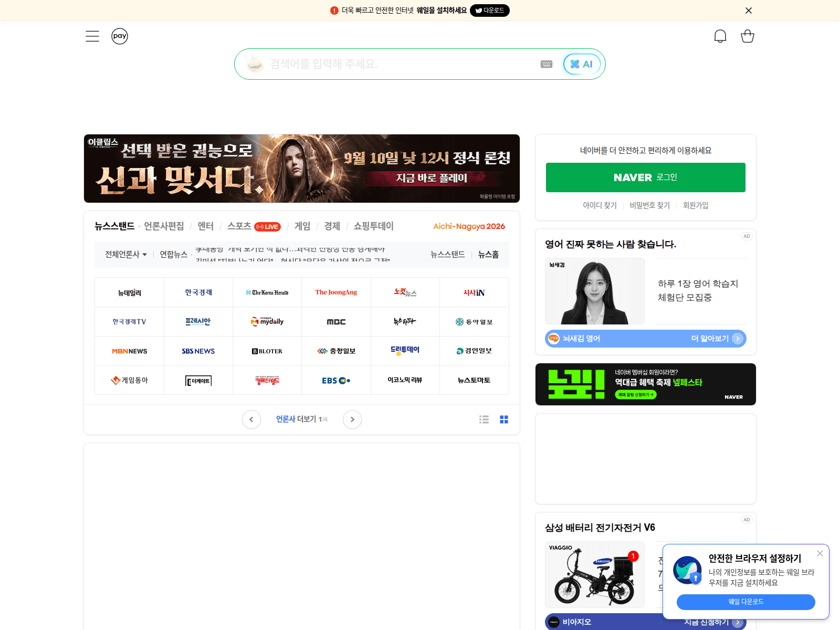Open the 이코노믹리뷰 logo
This screenshot has width=840, height=630.
[x=405, y=380]
